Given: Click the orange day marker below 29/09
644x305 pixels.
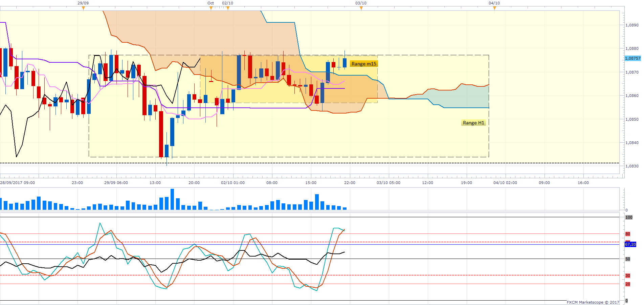Looking at the screenshot, I should (x=83, y=8).
